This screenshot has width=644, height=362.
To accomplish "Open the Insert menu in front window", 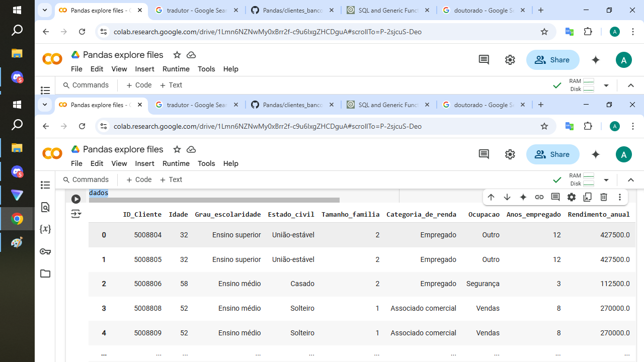I will 144,163.
